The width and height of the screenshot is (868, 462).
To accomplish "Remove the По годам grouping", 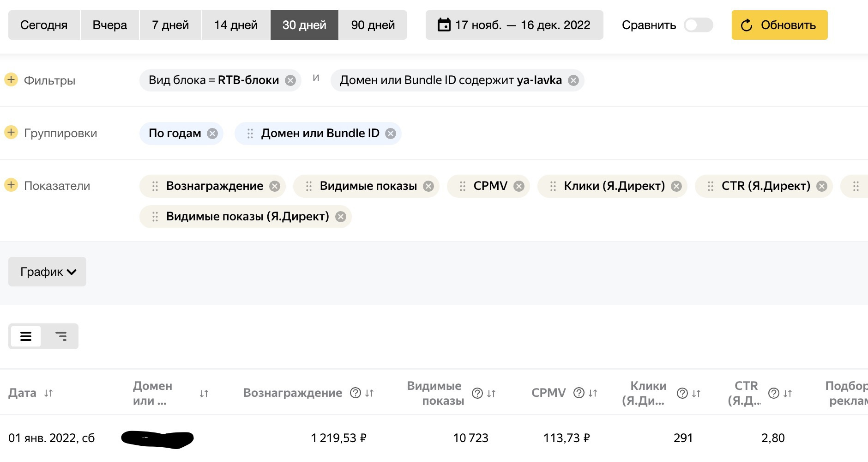I will click(212, 134).
